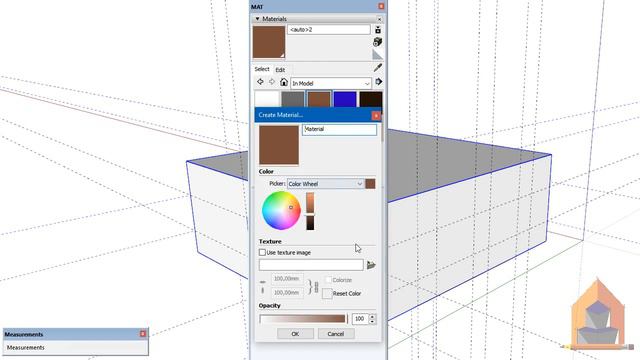Click the texture file path field
The width and height of the screenshot is (640, 360).
tap(311, 265)
